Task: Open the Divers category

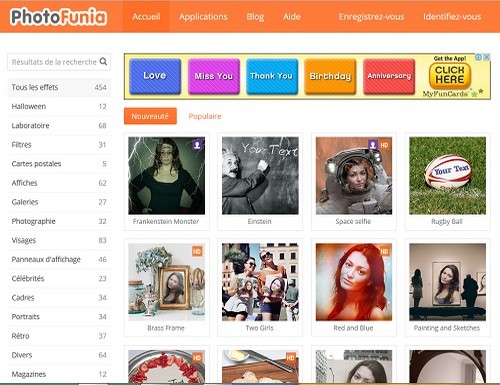Action: [59, 355]
